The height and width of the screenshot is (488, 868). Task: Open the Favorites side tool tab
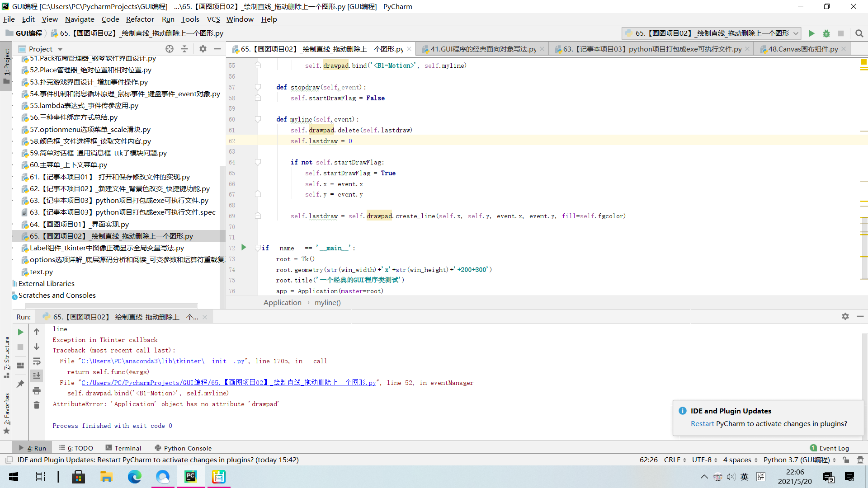[x=6, y=413]
